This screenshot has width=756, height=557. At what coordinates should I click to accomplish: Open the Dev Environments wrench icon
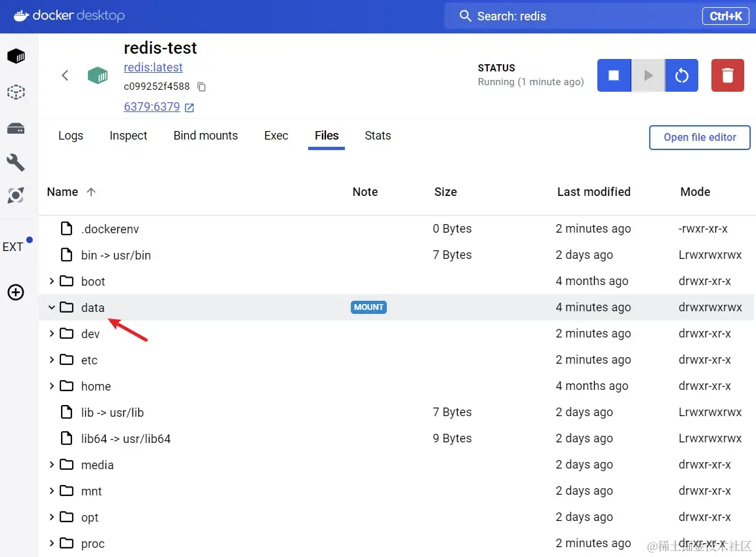(x=16, y=163)
